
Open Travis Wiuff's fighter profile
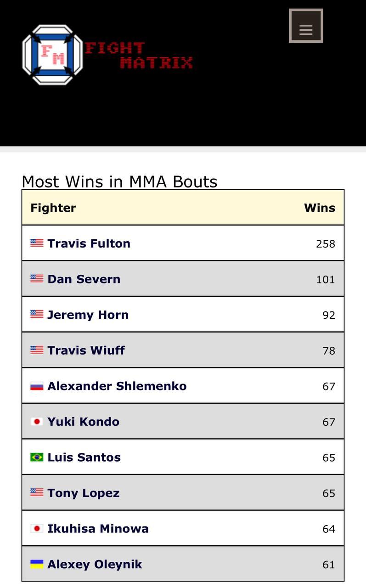click(86, 351)
